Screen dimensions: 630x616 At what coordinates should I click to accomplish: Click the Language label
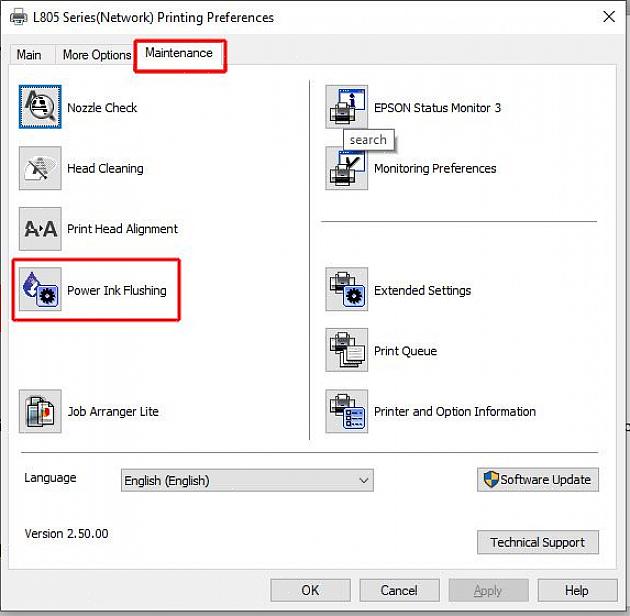click(50, 478)
